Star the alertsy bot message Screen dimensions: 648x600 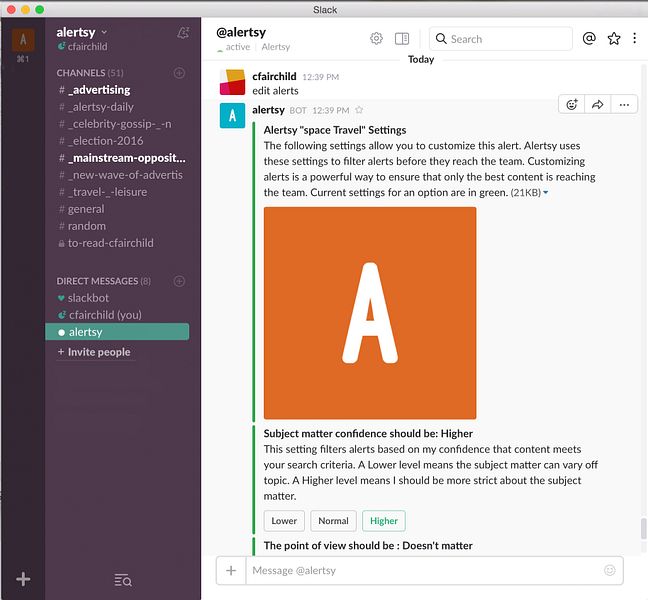pos(359,110)
